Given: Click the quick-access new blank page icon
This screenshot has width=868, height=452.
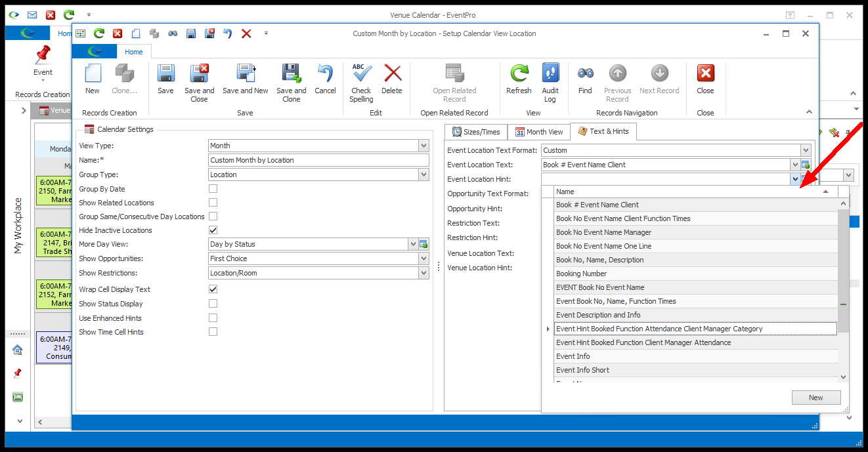Looking at the screenshot, I should [x=136, y=33].
